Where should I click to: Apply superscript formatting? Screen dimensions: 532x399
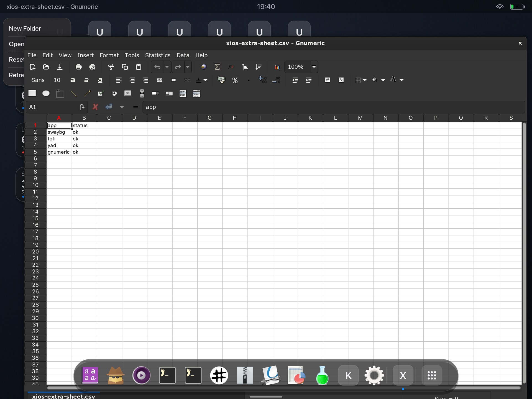328,80
